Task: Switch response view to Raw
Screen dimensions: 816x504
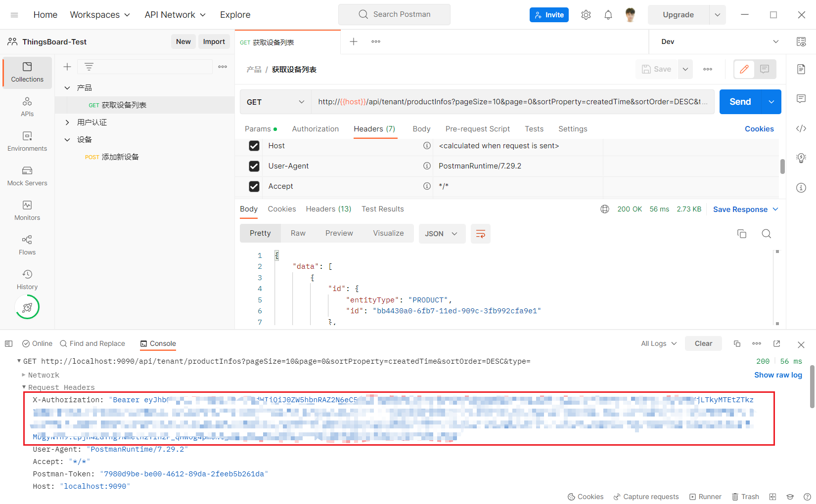Action: point(298,233)
